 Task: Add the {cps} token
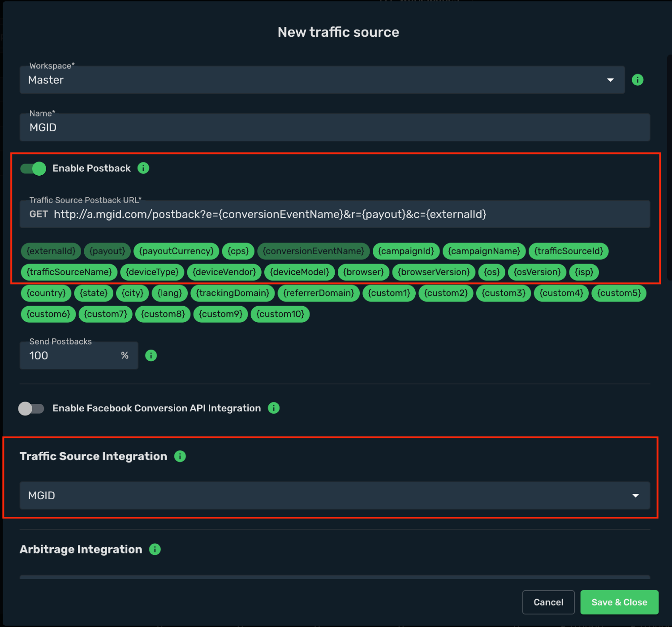[x=238, y=251]
